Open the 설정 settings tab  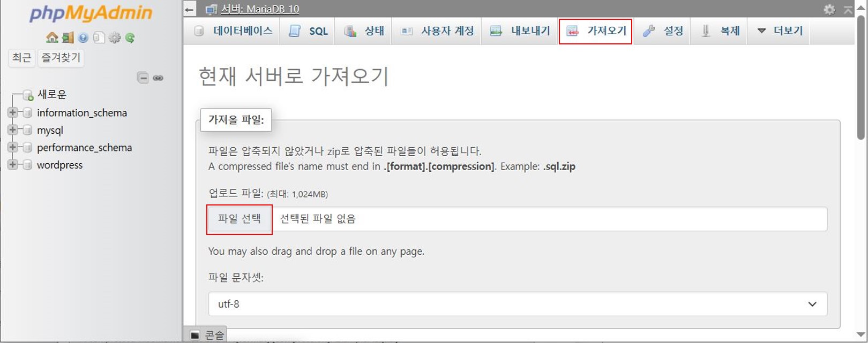point(663,31)
